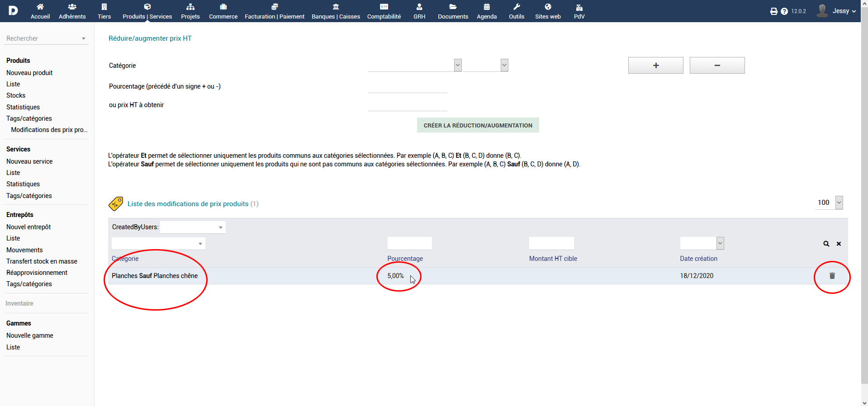Change the 100 rows-per-page dropdown

839,203
